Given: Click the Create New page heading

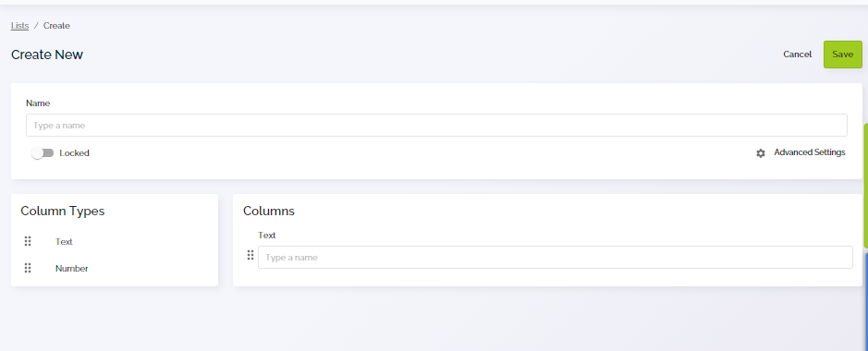Looking at the screenshot, I should pyautogui.click(x=47, y=54).
